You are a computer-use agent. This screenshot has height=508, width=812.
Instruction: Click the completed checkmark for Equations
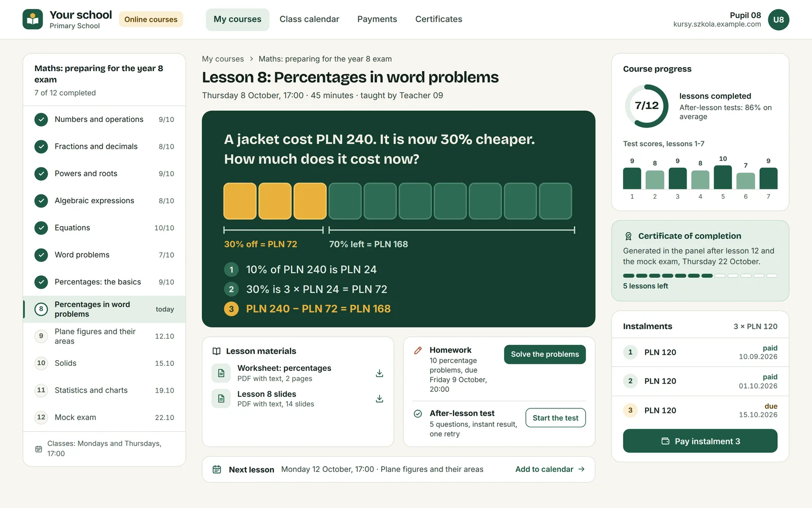click(x=41, y=228)
